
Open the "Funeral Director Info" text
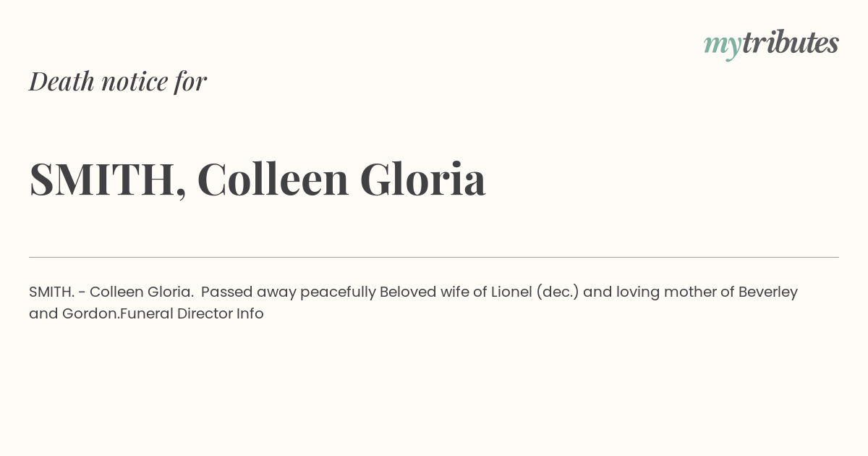(x=192, y=313)
